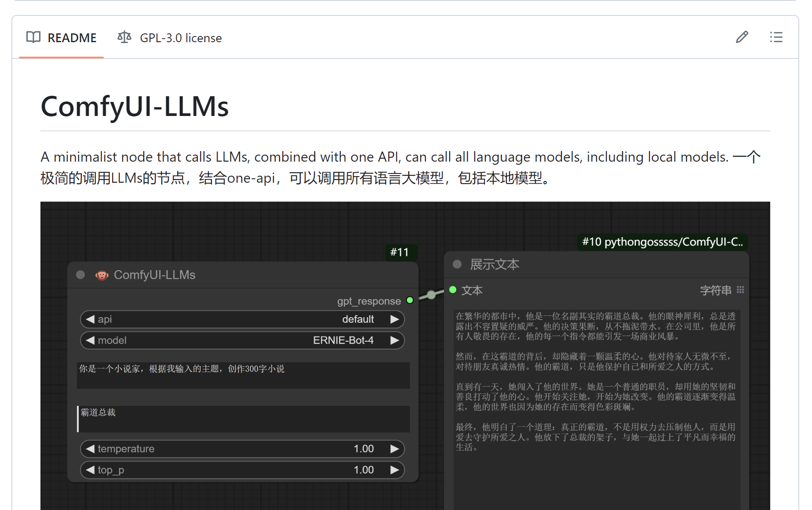Decrease top_p with left arrow
The width and height of the screenshot is (812, 510).
coord(90,470)
